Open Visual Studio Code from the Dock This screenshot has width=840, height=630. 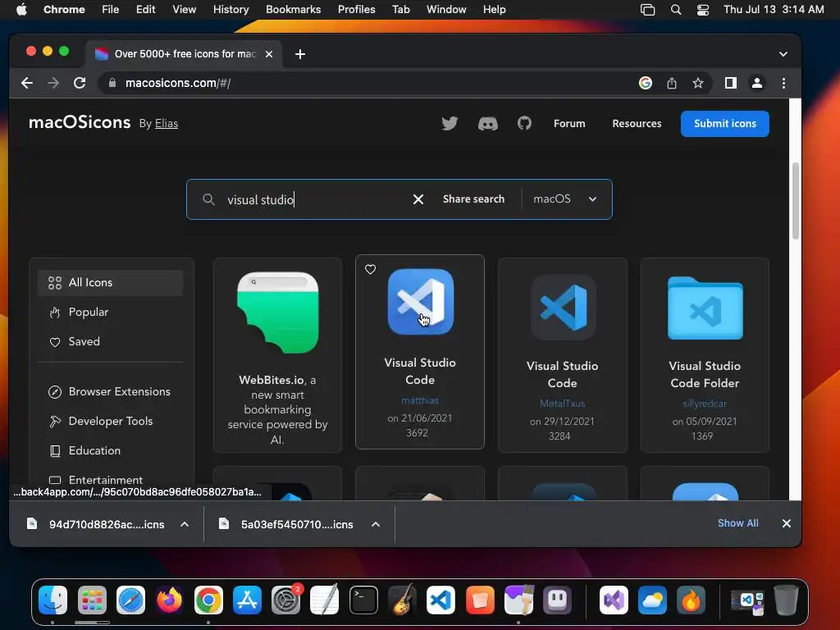(441, 600)
